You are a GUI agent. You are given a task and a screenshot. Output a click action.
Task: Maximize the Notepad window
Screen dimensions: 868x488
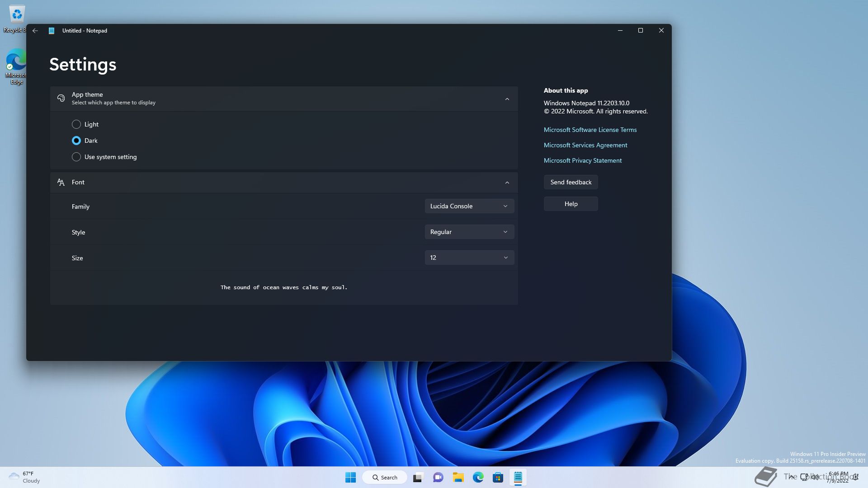(x=641, y=30)
